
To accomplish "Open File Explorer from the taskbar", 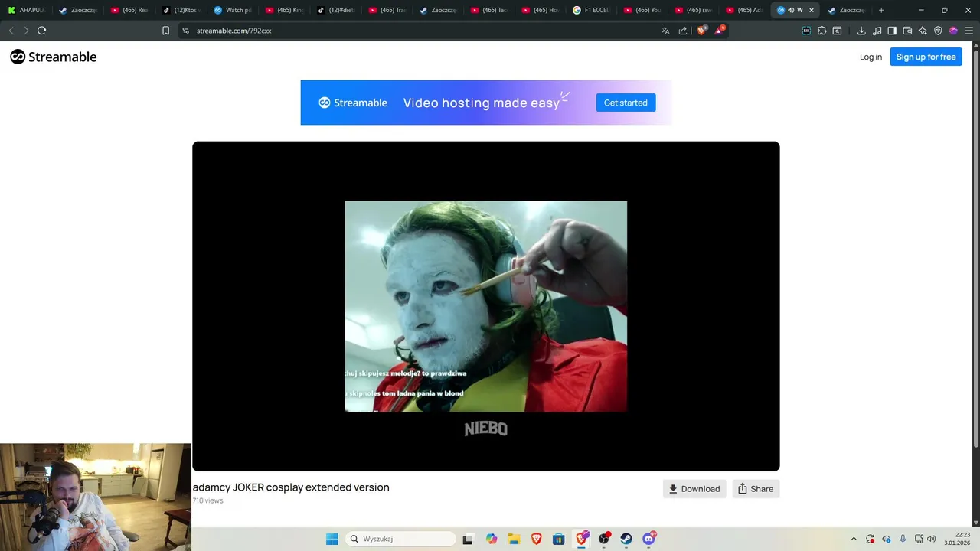I will 514,539.
